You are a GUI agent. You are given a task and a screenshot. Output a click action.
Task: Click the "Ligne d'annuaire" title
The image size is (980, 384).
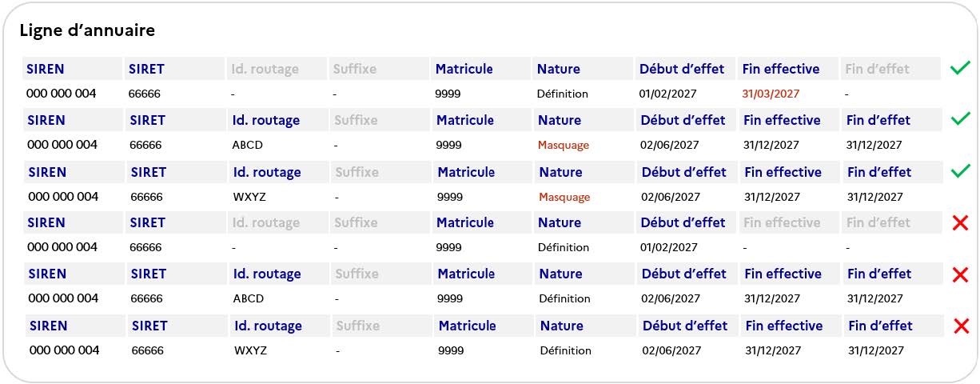[x=87, y=30]
